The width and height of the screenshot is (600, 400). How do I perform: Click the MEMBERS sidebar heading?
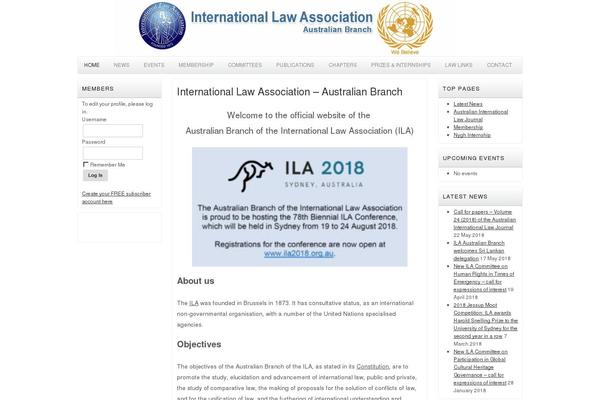98,89
